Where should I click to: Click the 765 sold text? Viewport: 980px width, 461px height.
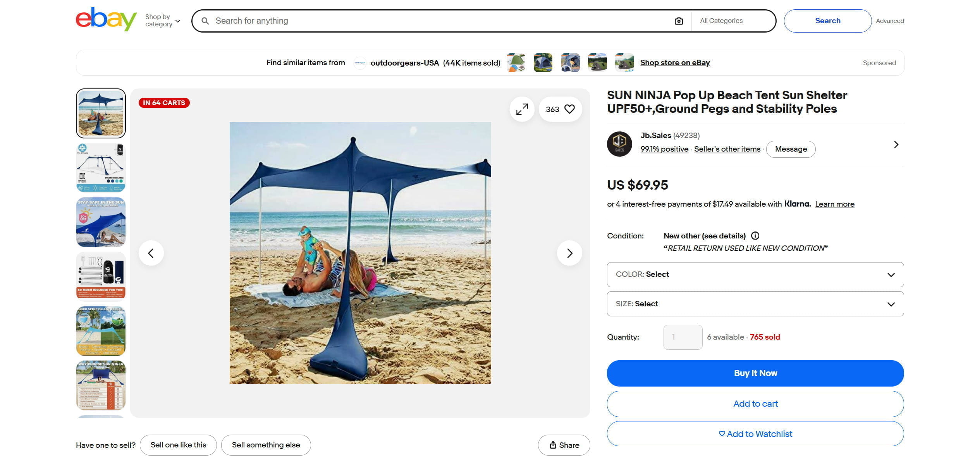[x=765, y=337]
